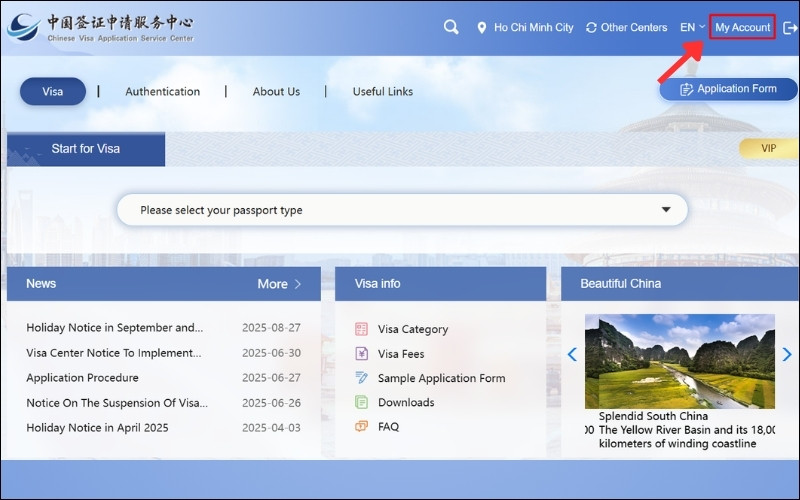Click the date 2025-08-27
This screenshot has height=500, width=800.
pyautogui.click(x=271, y=328)
